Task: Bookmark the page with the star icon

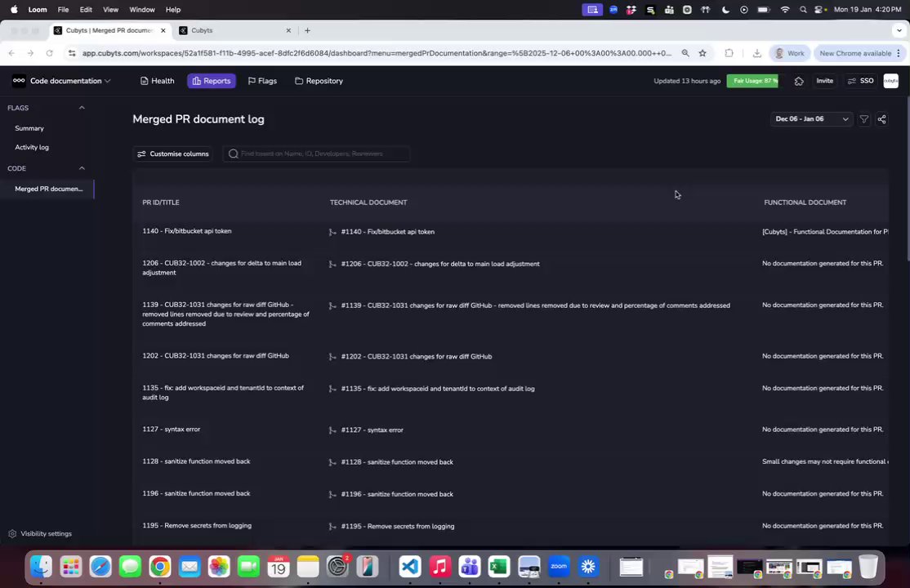Action: (x=703, y=53)
